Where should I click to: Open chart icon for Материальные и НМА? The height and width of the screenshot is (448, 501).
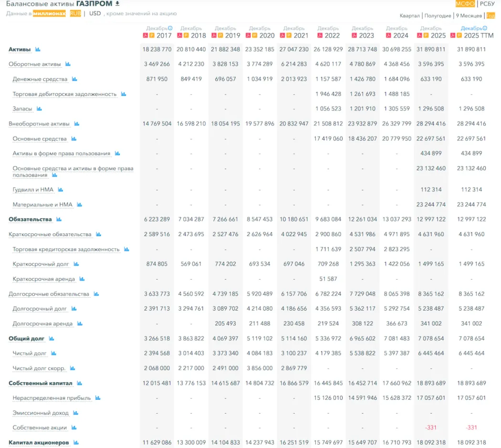(x=80, y=205)
